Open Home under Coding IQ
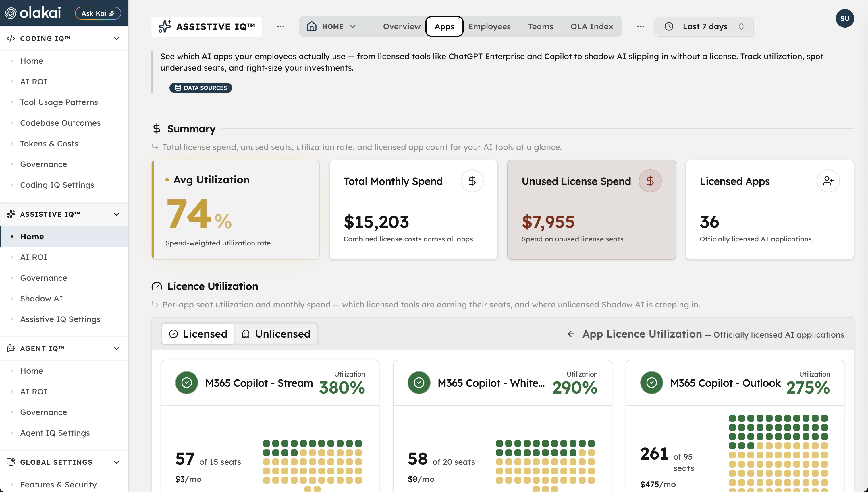This screenshot has height=492, width=868. click(x=31, y=61)
